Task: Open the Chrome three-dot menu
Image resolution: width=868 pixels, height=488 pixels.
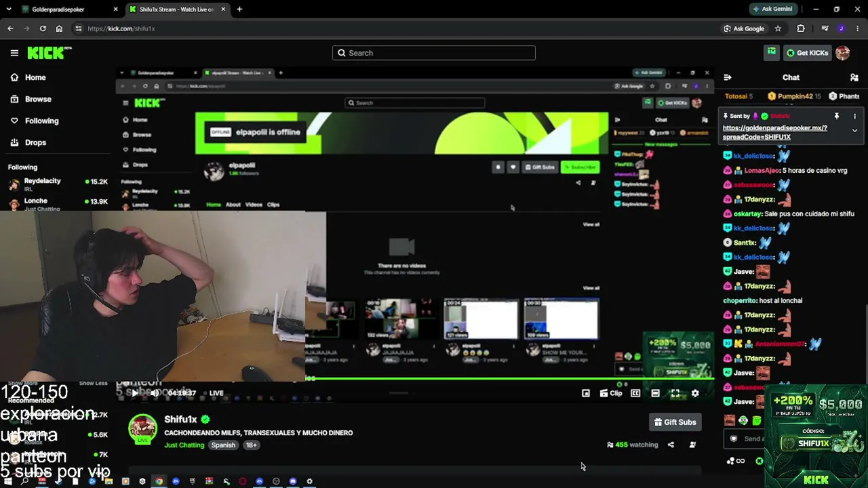Action: coord(856,28)
